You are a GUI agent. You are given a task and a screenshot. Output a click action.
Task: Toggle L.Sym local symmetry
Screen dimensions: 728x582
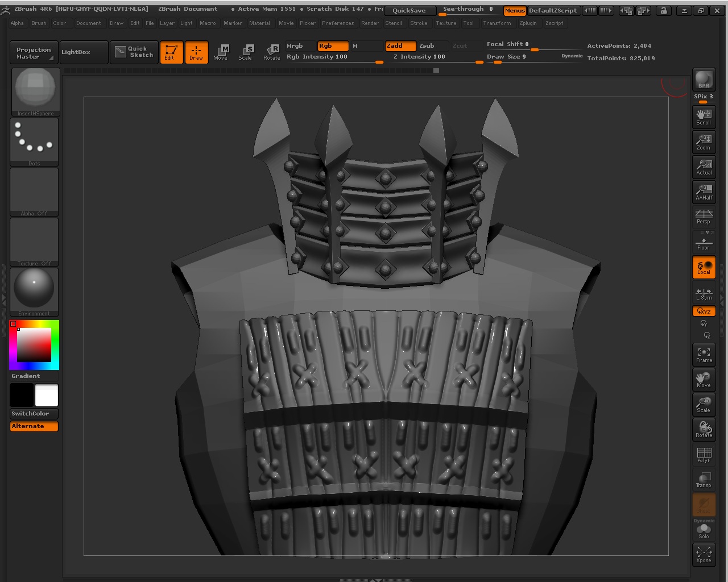(704, 293)
